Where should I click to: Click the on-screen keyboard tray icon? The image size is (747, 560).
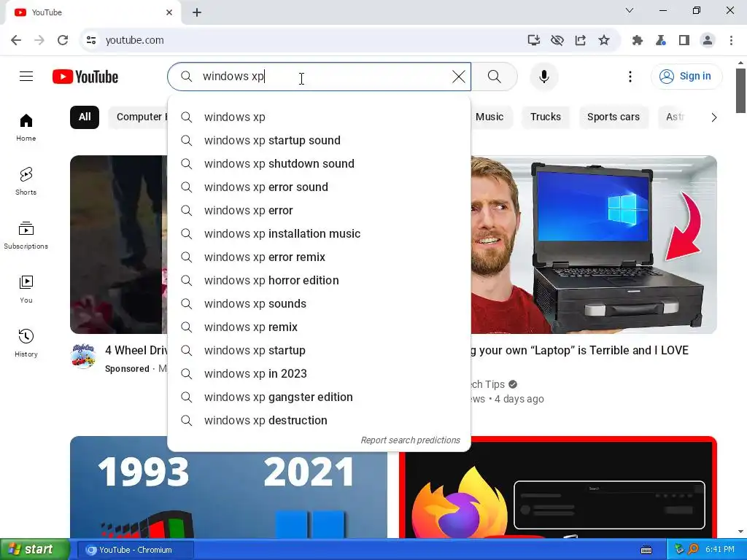646,550
